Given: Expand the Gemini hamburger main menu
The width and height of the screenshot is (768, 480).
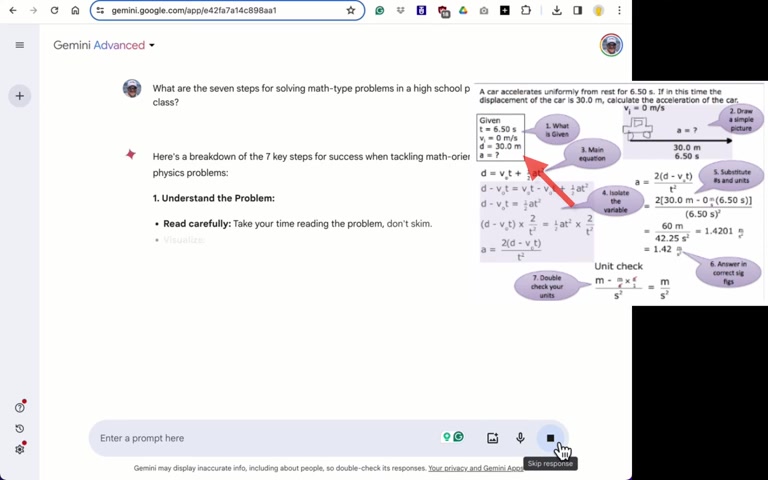Looking at the screenshot, I should [20, 45].
